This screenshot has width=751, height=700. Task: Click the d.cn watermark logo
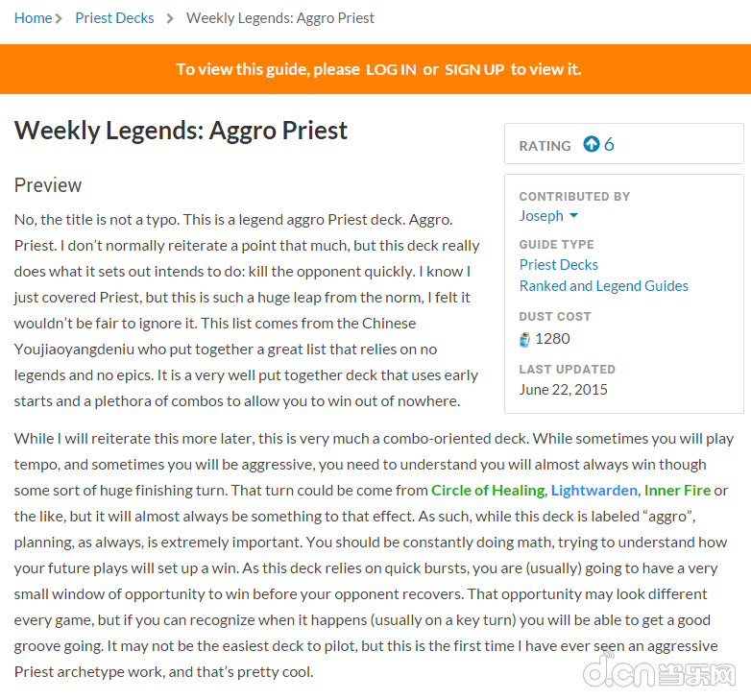click(659, 668)
